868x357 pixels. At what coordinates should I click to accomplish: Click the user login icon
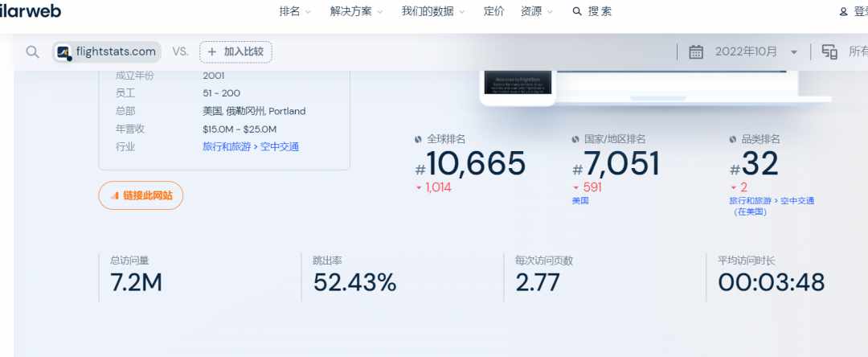click(844, 11)
